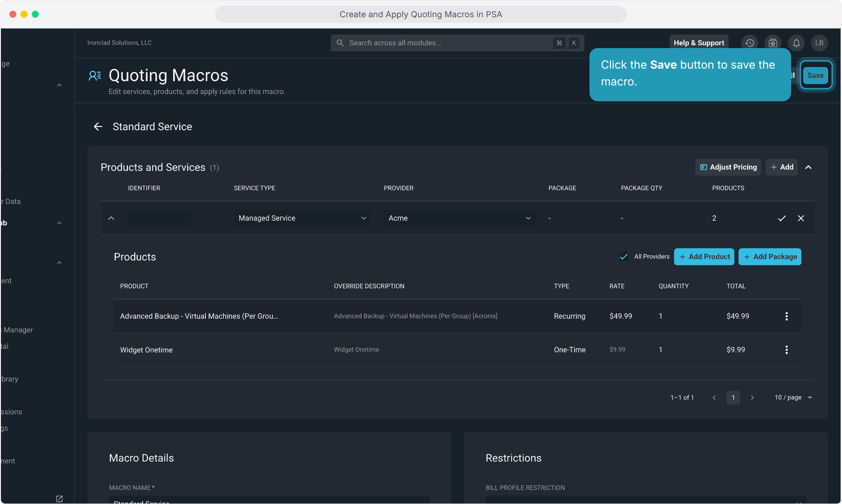Select page 1 in pagination
The height and width of the screenshot is (504, 842).
click(x=733, y=398)
